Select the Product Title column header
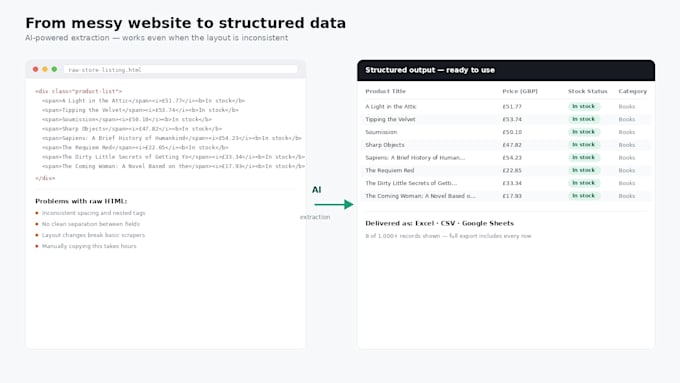Viewport: 680px width, 383px height. (386, 91)
